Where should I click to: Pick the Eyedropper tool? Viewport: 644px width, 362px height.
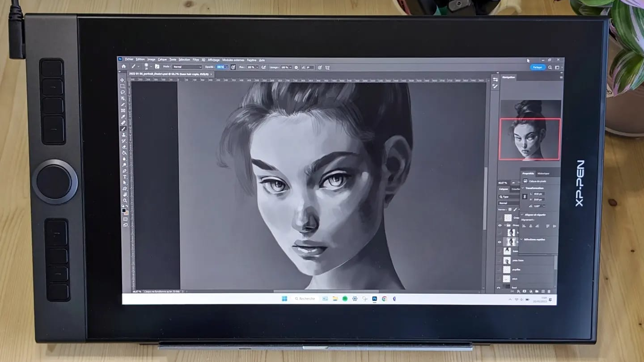(x=123, y=117)
